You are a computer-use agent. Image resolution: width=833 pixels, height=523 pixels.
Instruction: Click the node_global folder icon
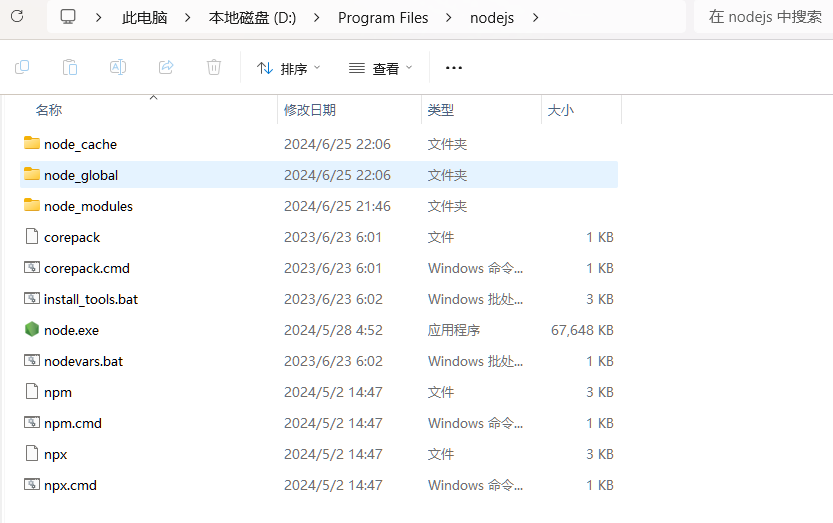(x=32, y=174)
